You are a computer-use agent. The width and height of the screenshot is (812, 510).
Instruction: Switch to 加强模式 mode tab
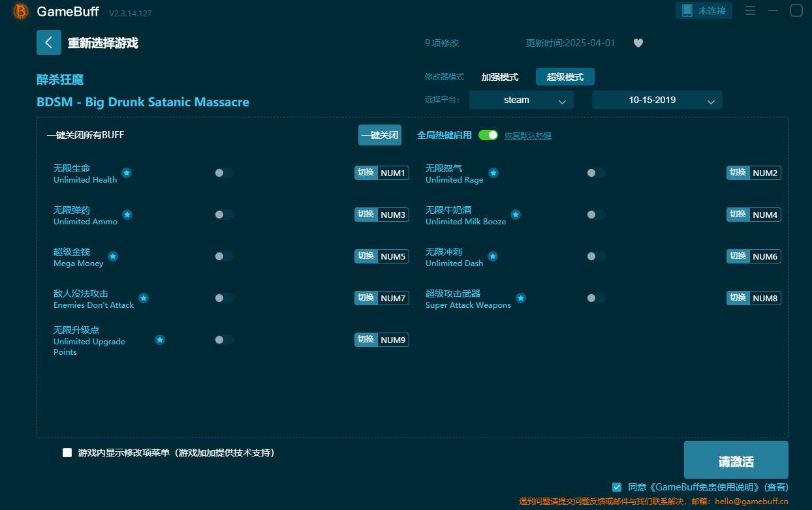499,77
